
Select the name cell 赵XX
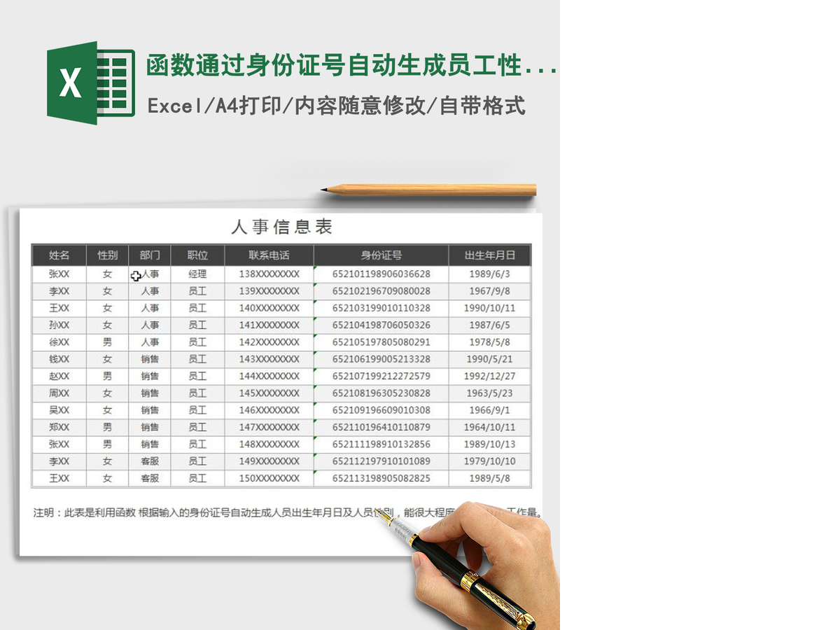pos(59,377)
